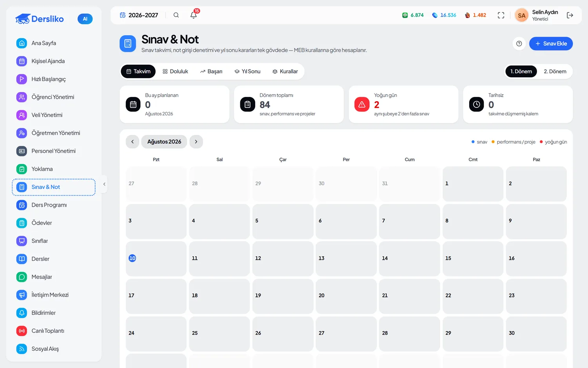Click the red yoğun gün legend dot

pyautogui.click(x=541, y=142)
